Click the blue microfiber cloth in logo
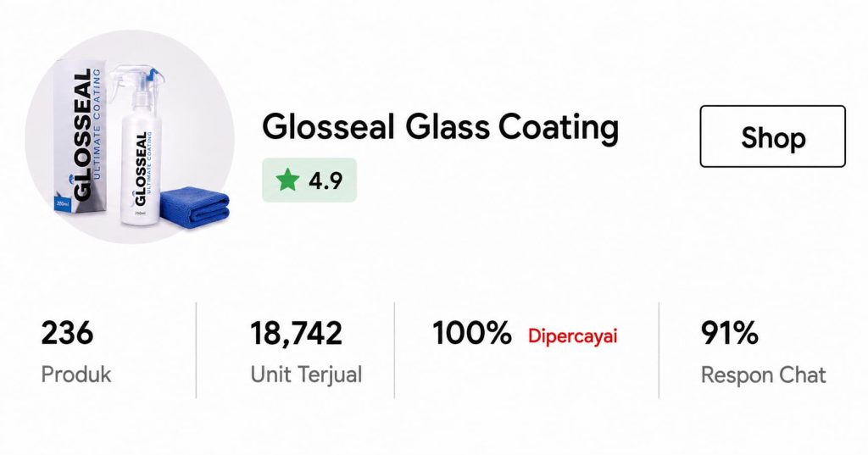The height and width of the screenshot is (455, 868). point(194,207)
